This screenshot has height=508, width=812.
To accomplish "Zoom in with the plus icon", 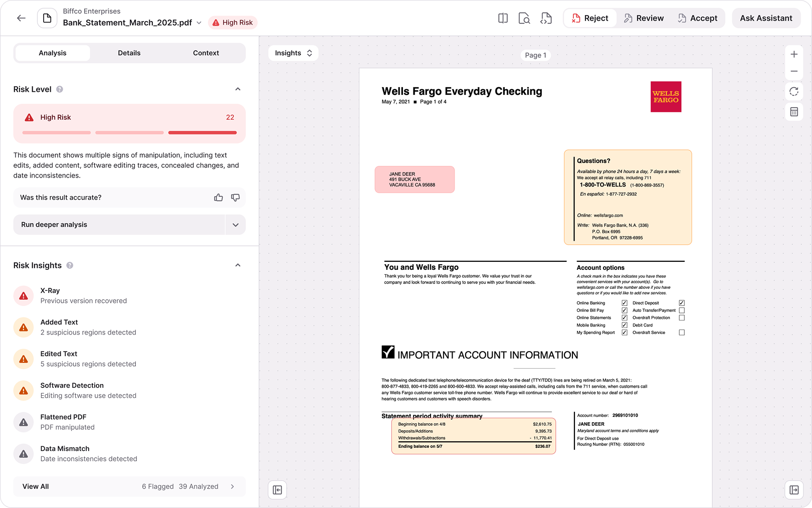I will tap(794, 54).
